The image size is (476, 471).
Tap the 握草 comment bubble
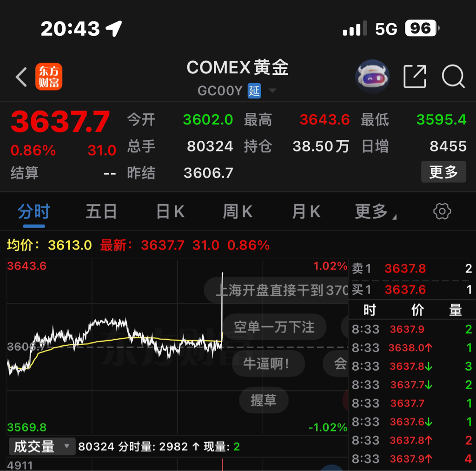click(264, 400)
